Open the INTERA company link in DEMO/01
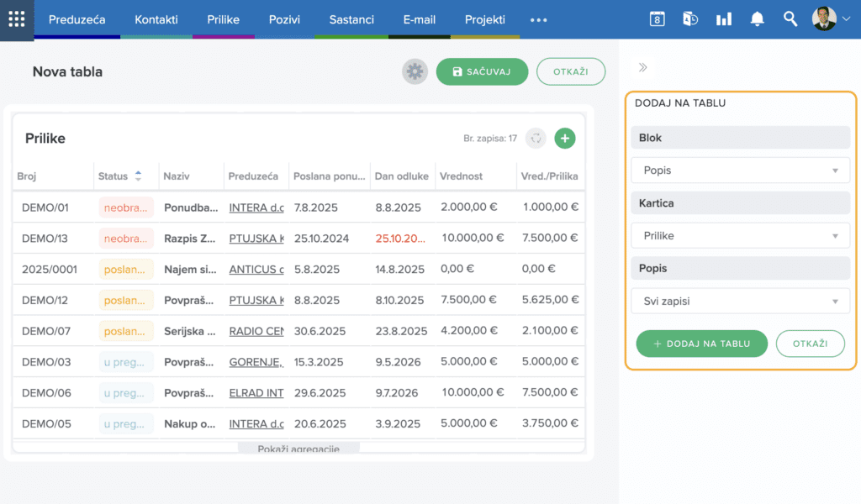Screen dimensions: 861x504 [x=256, y=207]
